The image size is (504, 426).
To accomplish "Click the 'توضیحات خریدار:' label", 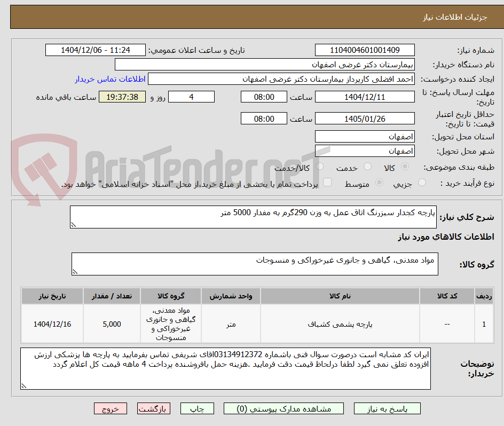I will (477, 369).
